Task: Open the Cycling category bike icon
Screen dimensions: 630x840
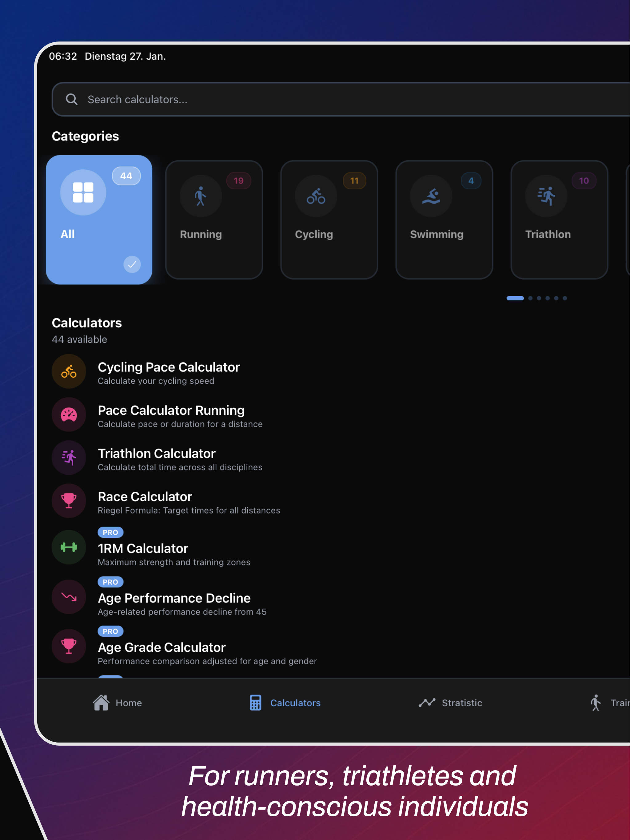Action: click(x=316, y=196)
